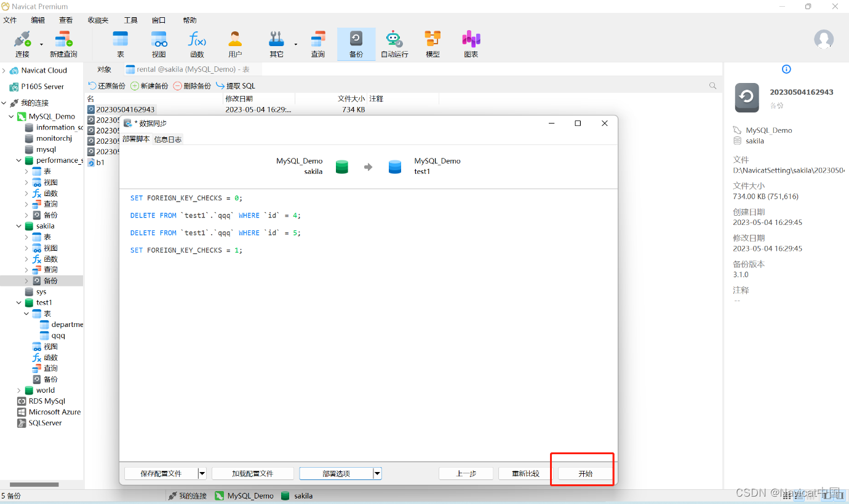Click the 修改日期 column header
The image size is (849, 504).
pyautogui.click(x=259, y=99)
